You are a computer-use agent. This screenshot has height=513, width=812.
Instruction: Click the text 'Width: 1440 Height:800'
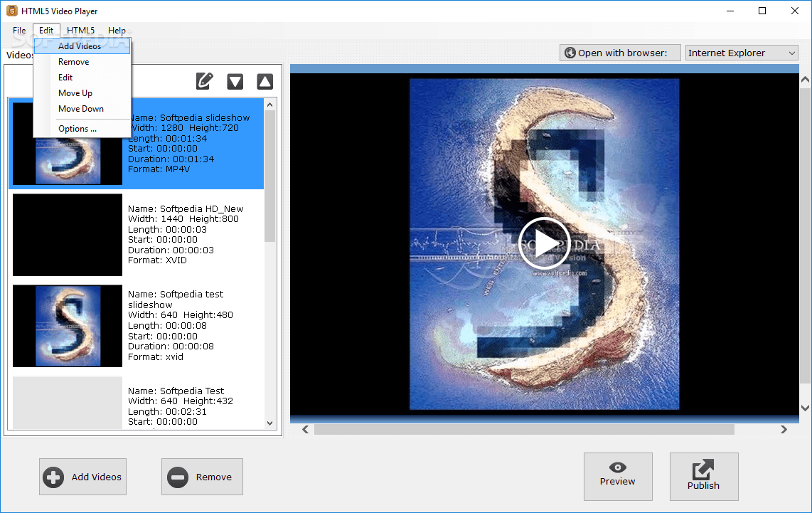click(x=183, y=218)
